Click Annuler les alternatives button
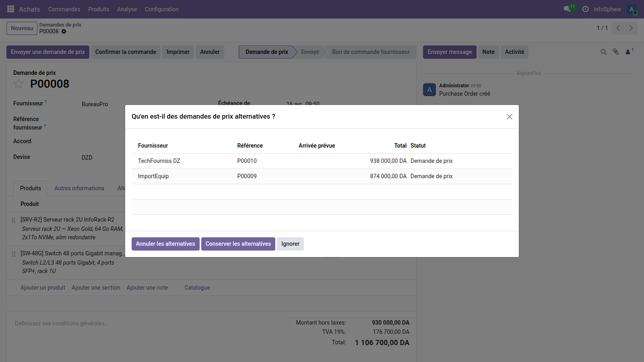The image size is (644, 362). [x=165, y=244]
